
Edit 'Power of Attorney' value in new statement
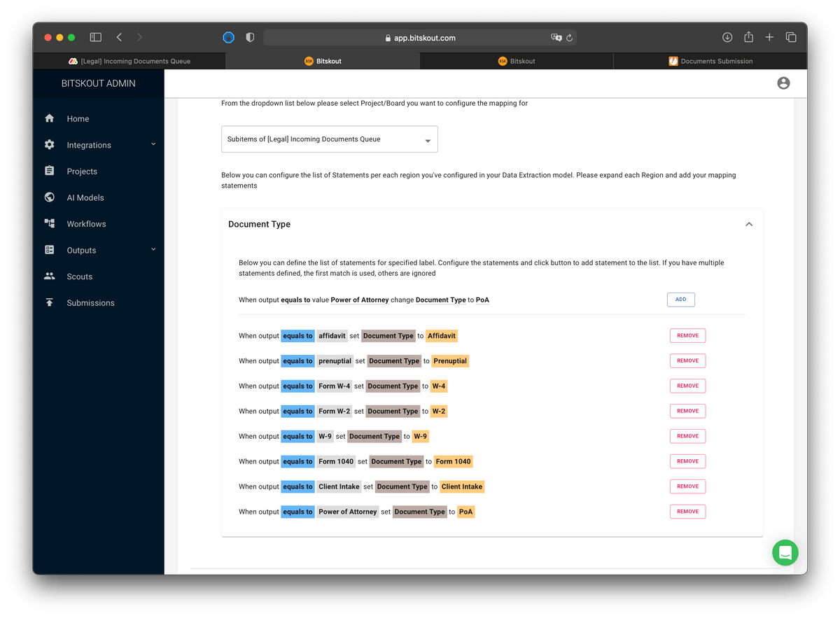[360, 300]
